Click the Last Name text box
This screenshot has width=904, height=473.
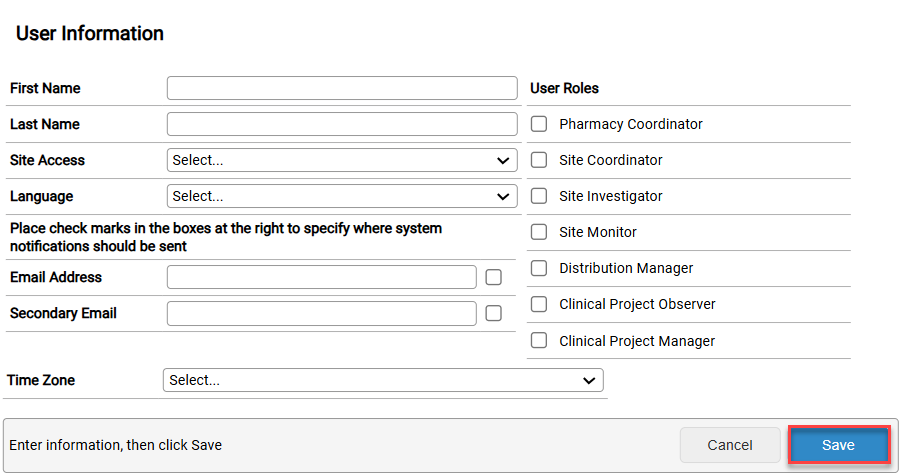click(341, 124)
